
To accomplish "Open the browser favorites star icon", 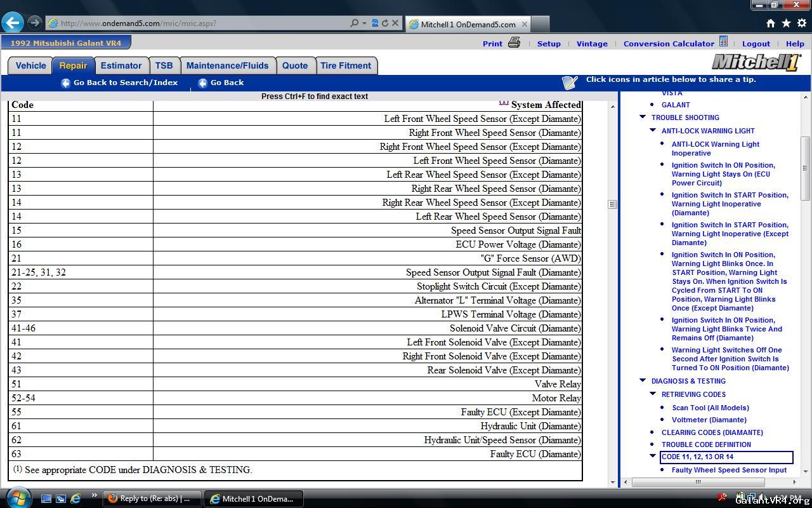I will (786, 23).
